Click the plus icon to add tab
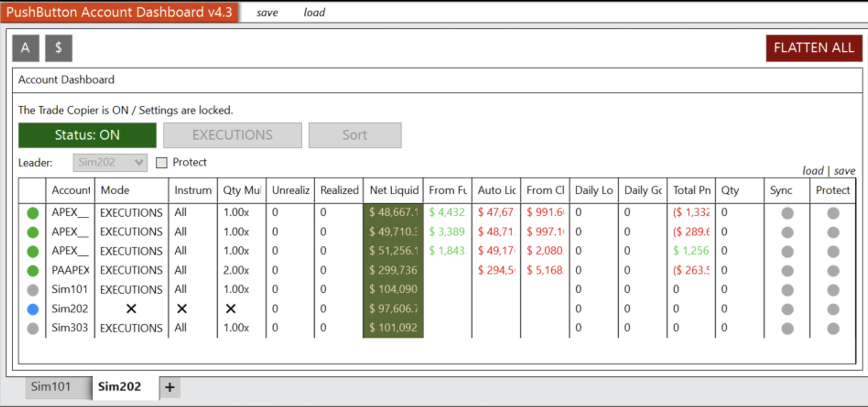The width and height of the screenshot is (868, 407). (x=170, y=387)
